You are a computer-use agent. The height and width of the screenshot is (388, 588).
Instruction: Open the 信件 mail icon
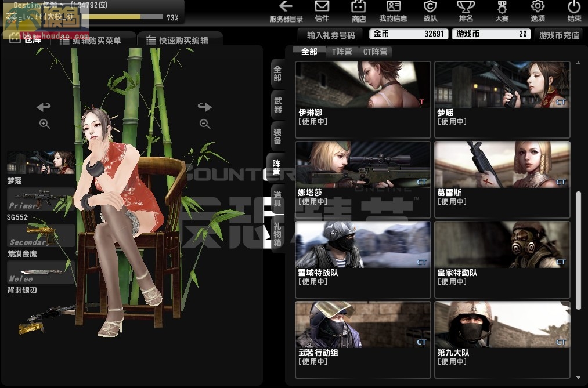click(322, 12)
